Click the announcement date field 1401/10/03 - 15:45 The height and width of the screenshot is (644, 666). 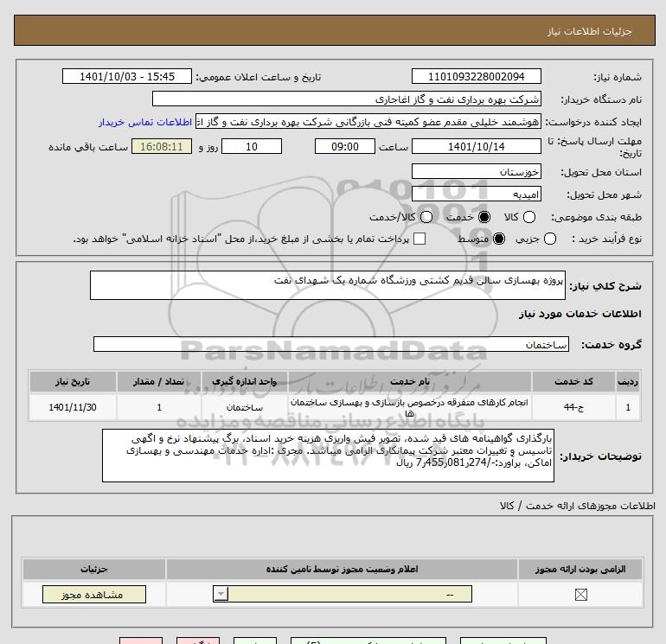[x=127, y=76]
